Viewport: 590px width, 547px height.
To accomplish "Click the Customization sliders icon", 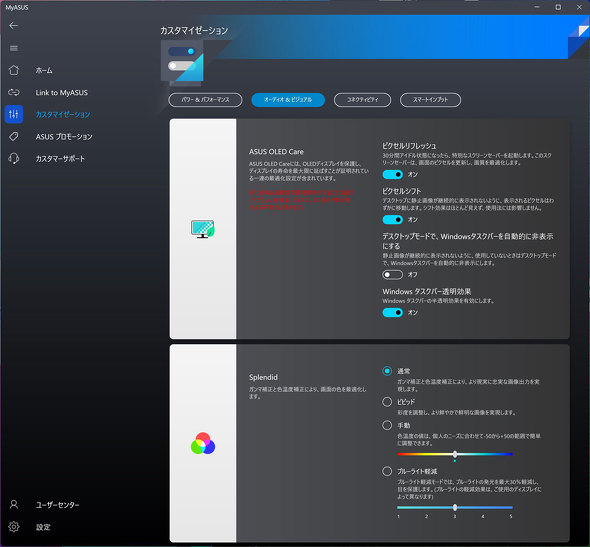I will pos(14,114).
